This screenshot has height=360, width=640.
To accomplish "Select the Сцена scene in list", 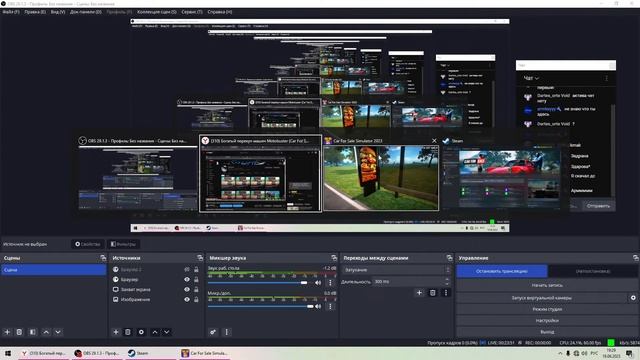I will click(53, 270).
